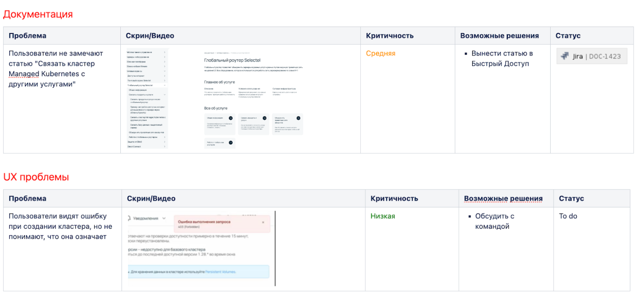644x298 pixels.
Task: Click the UX проблемы section heading
Action: point(36,177)
